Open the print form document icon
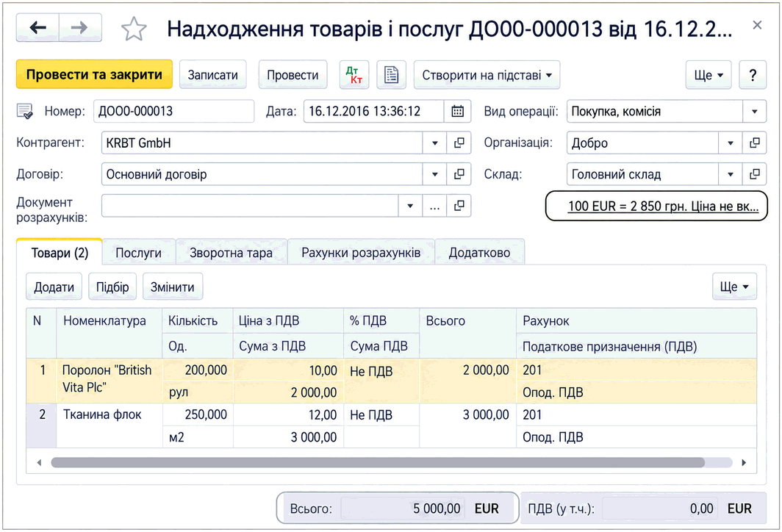Viewport: 782px width, 532px height. tap(392, 75)
